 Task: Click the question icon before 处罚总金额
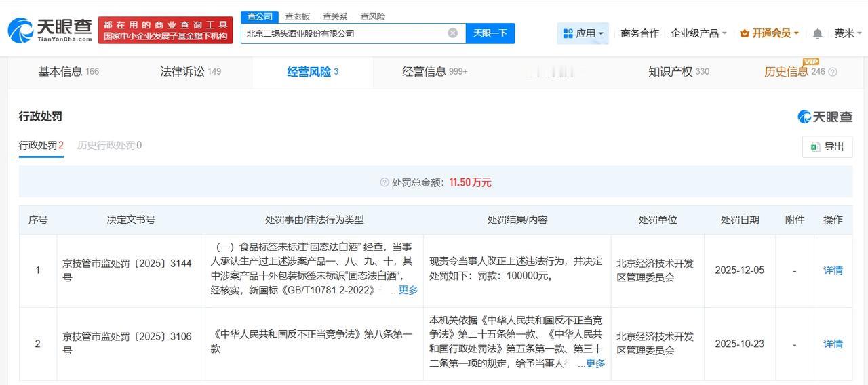click(384, 183)
